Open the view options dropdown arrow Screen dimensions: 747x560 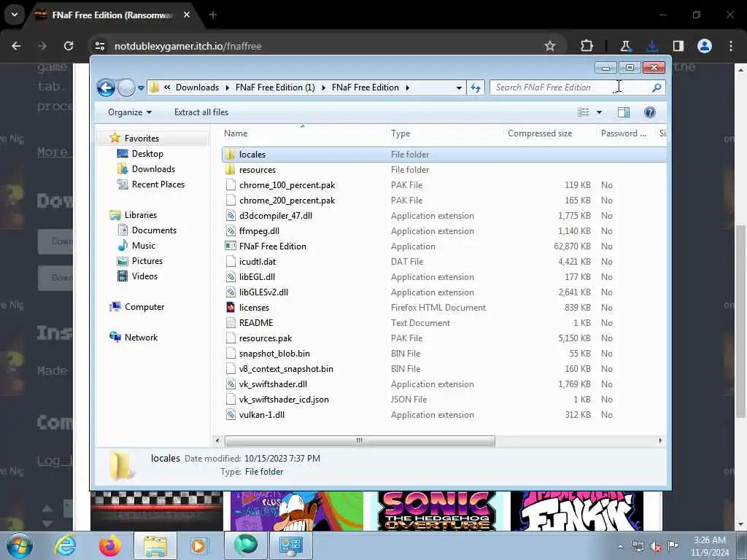[x=600, y=112]
